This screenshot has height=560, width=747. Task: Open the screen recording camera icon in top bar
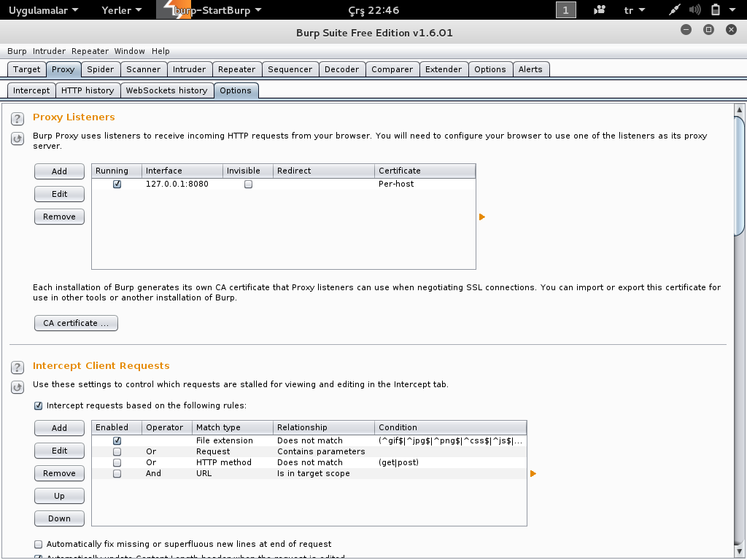coord(600,9)
